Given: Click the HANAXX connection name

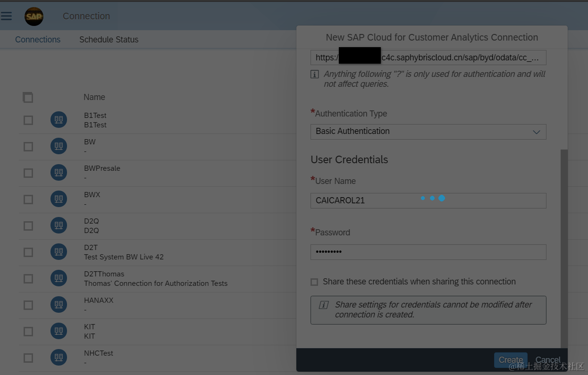Looking at the screenshot, I should 99,300.
